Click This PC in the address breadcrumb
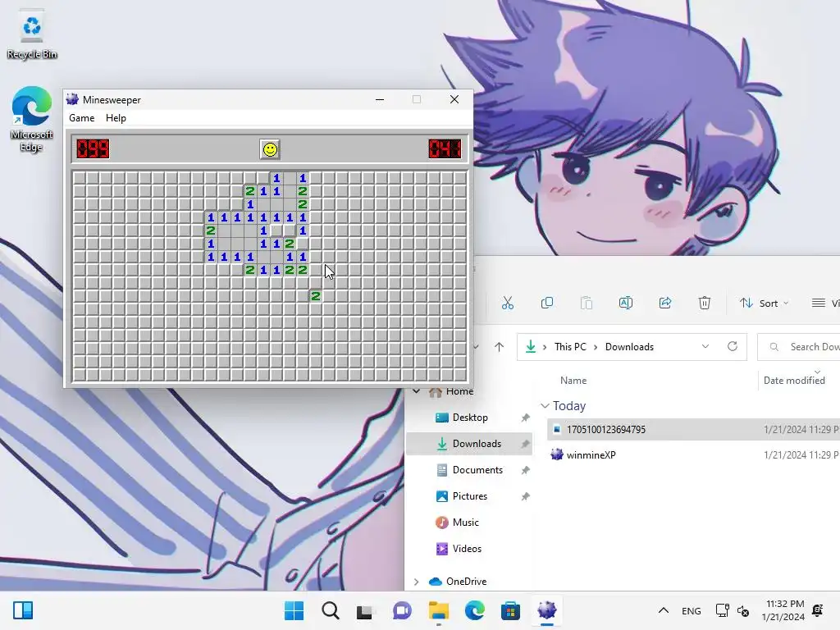Viewport: 840px width, 630px height. coord(571,347)
